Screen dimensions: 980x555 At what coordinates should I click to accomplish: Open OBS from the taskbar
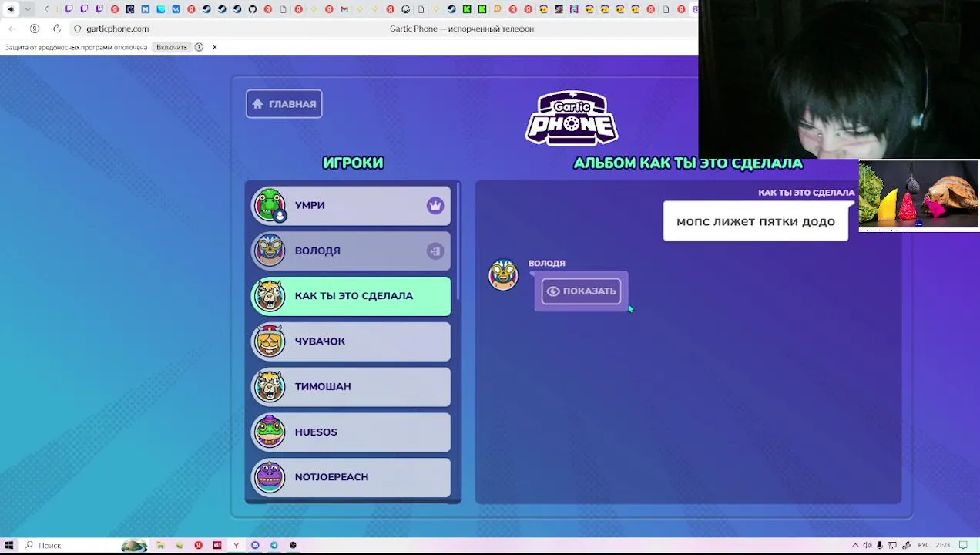coord(293,546)
